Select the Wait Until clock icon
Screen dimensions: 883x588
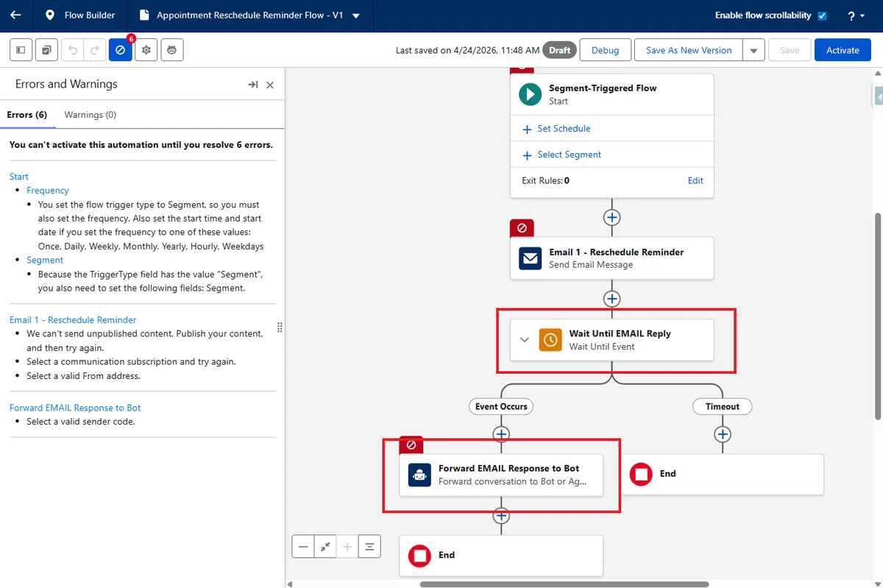[550, 340]
